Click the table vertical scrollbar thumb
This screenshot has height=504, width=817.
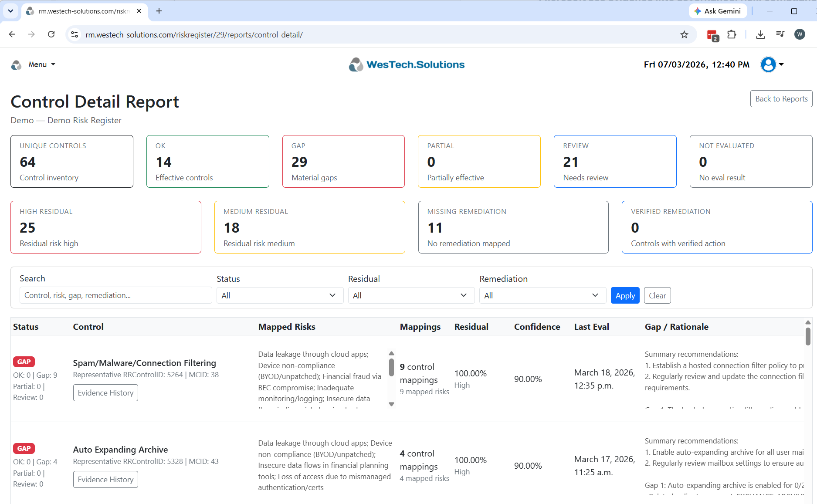[x=808, y=336]
